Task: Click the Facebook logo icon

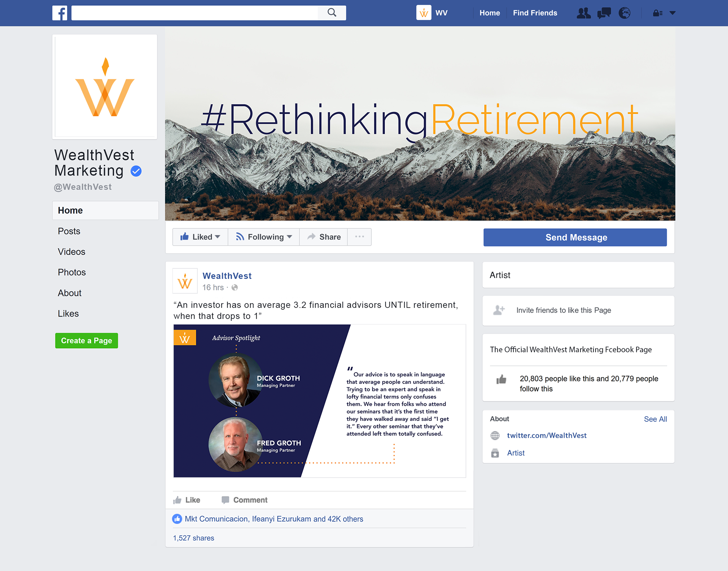Action: pos(60,13)
